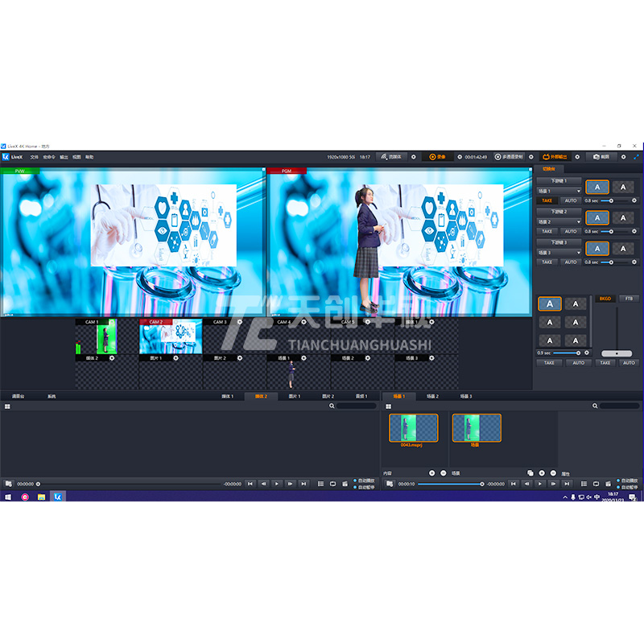Open streaming settings gear beside the streaming button
The width and height of the screenshot is (644, 644).
(414, 157)
